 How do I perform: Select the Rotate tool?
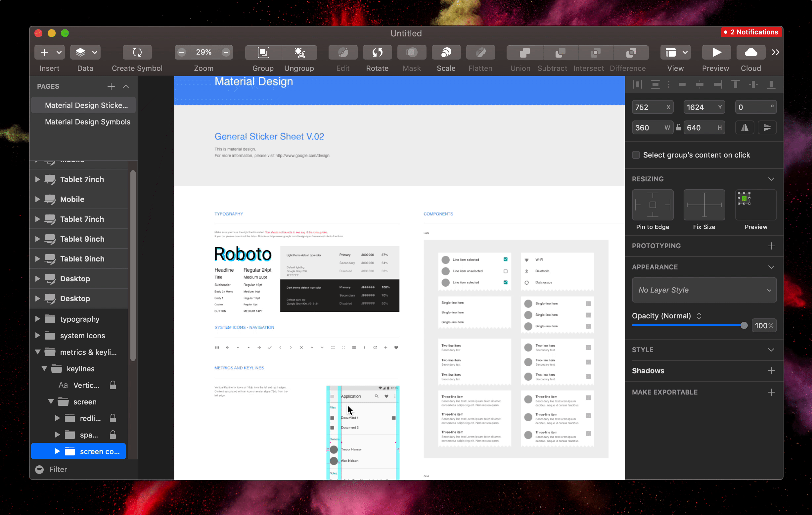click(377, 52)
